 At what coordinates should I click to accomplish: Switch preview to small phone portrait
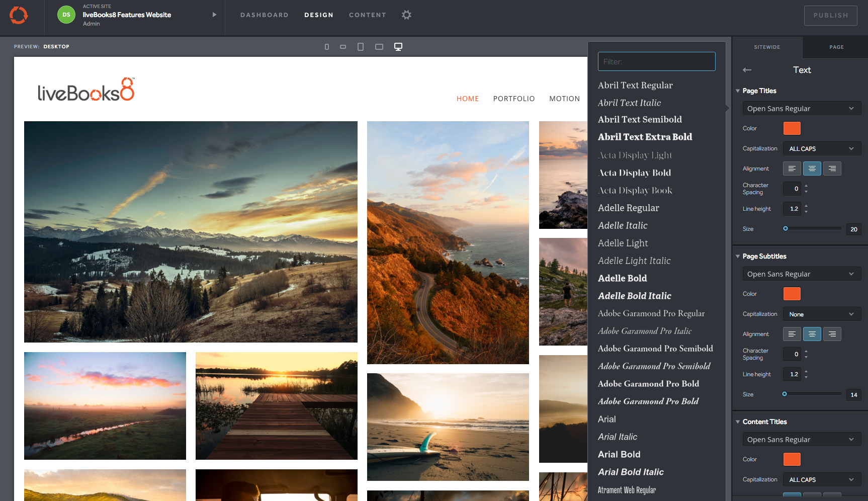tap(327, 47)
